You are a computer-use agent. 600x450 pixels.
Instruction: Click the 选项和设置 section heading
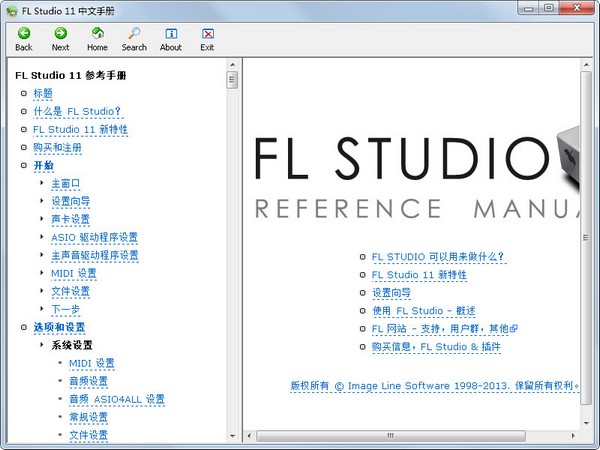tap(59, 328)
